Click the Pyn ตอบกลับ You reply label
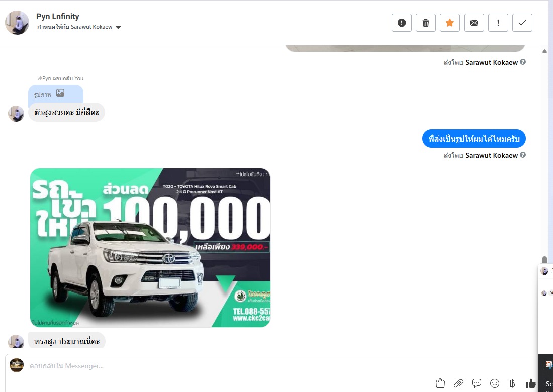Screen dimensions: 553x392 [61, 78]
